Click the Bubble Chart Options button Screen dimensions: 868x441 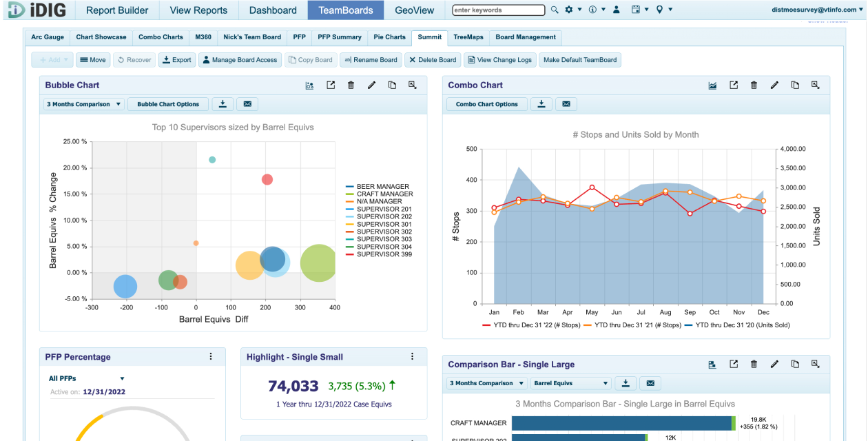pyautogui.click(x=168, y=104)
